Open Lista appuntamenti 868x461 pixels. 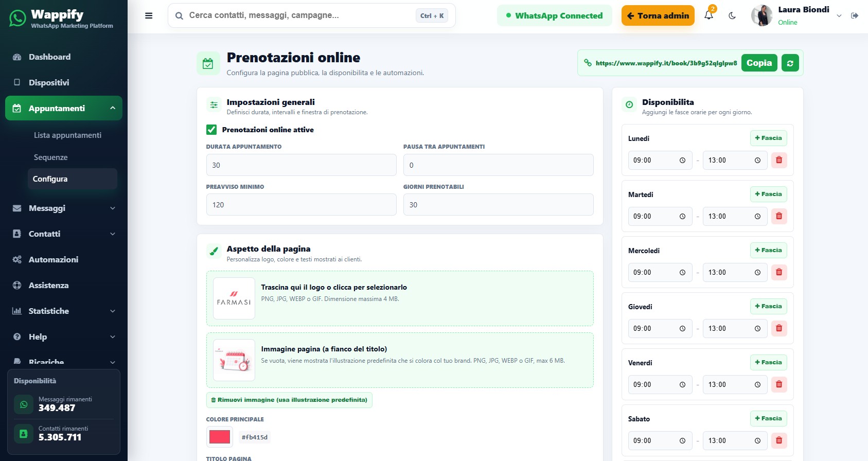(x=67, y=135)
